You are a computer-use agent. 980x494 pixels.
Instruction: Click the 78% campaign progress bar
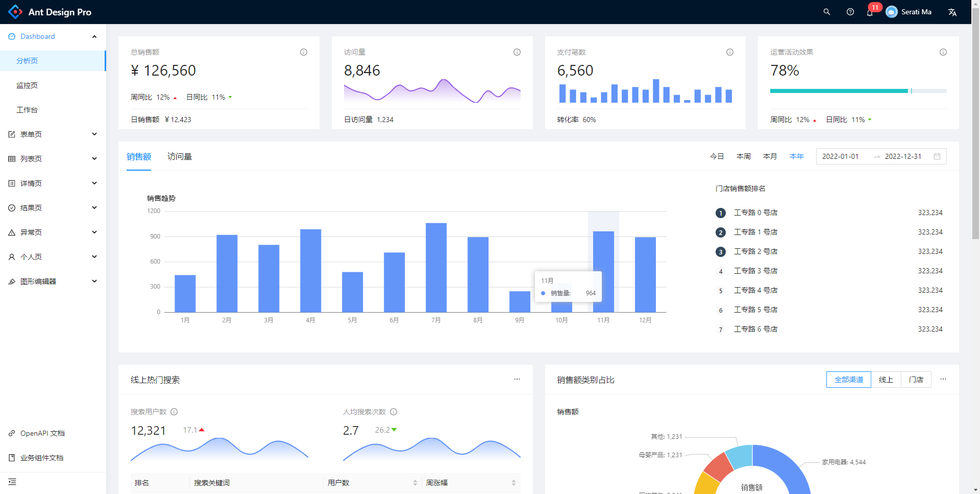pyautogui.click(x=859, y=91)
